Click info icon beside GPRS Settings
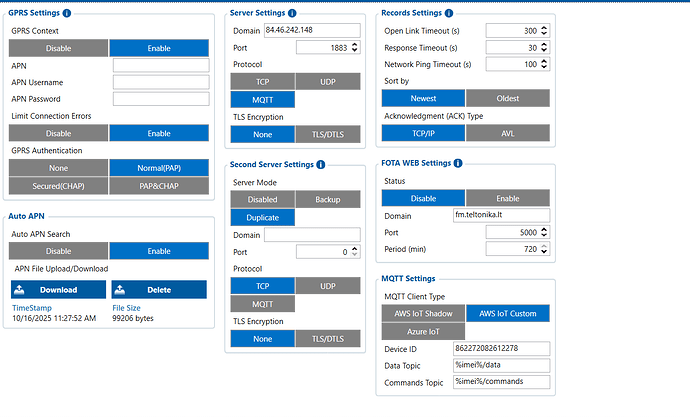 coord(66,13)
